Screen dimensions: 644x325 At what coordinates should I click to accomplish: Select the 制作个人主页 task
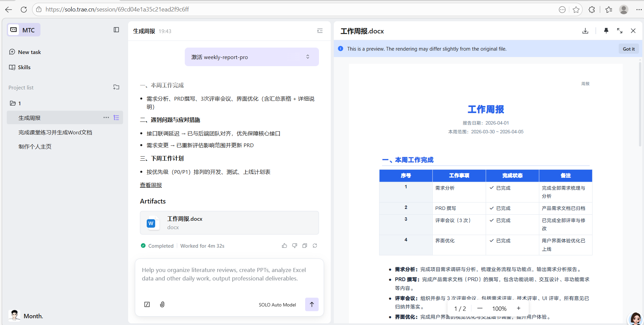35,146
